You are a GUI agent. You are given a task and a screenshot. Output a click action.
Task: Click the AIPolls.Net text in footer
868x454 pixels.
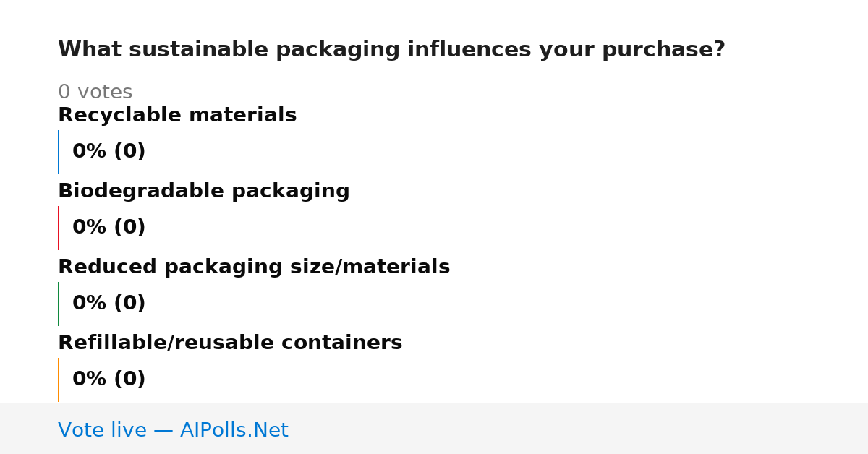point(234,430)
